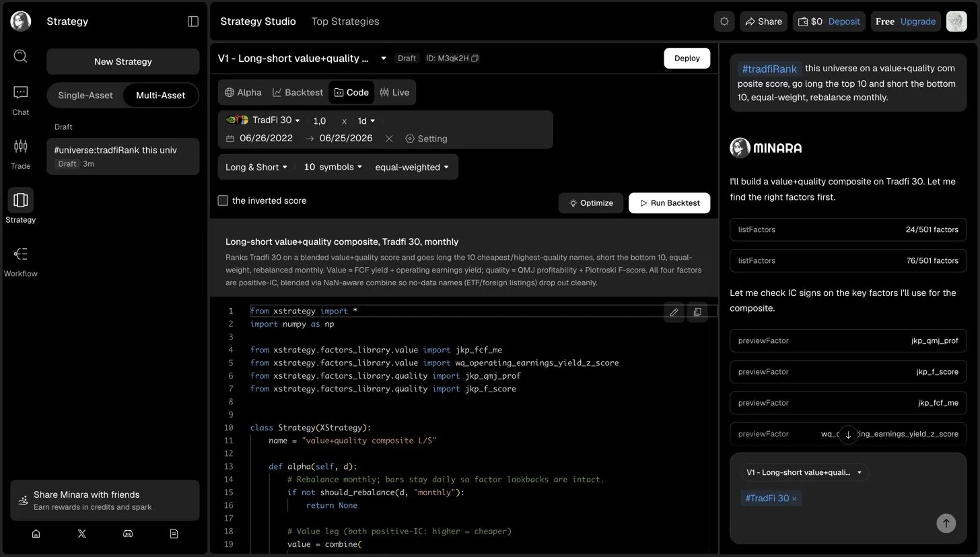Select the Multi-Asset toggle

click(161, 96)
